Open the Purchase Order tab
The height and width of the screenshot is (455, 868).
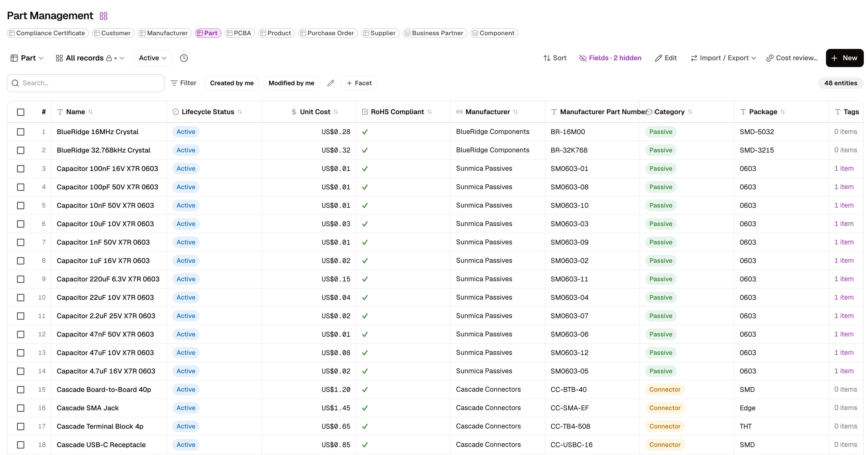point(328,33)
